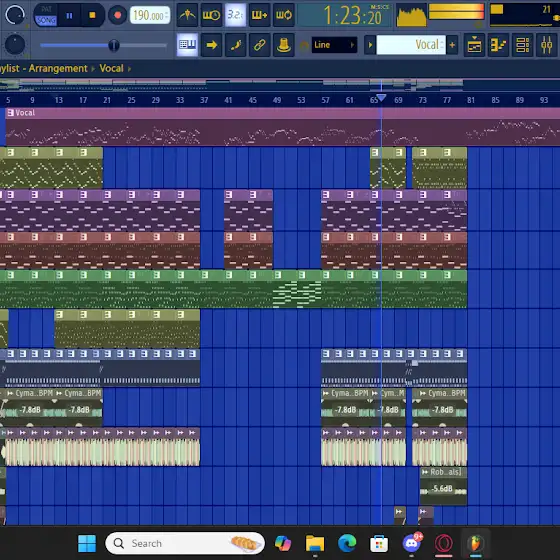Open Microsoft Store from the taskbar

379,544
